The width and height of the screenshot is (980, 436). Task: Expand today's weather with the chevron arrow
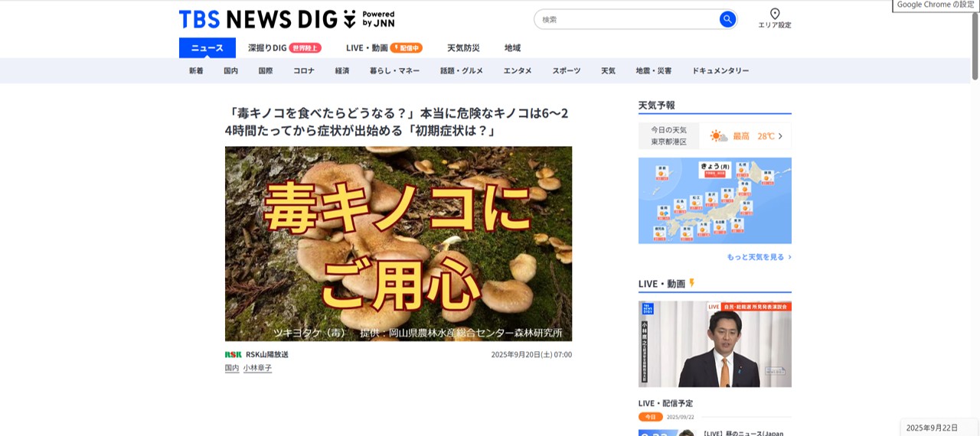[x=780, y=136]
